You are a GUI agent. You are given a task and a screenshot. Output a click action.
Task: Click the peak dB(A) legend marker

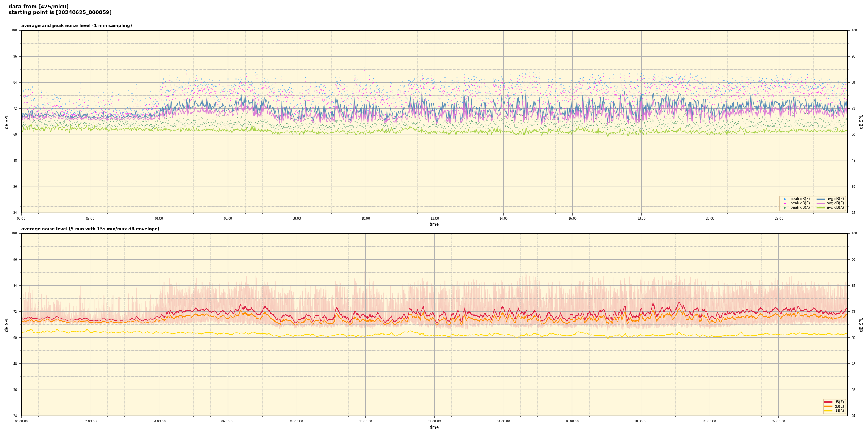(784, 208)
